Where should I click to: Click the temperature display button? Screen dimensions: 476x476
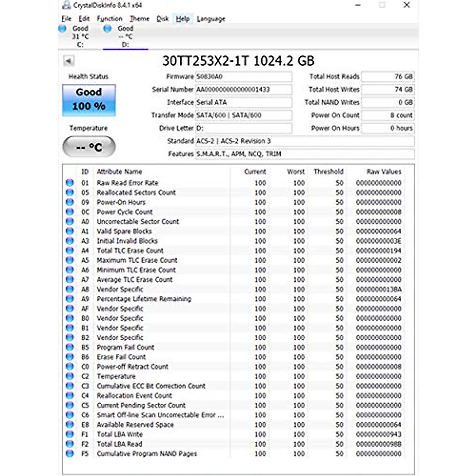click(x=89, y=147)
